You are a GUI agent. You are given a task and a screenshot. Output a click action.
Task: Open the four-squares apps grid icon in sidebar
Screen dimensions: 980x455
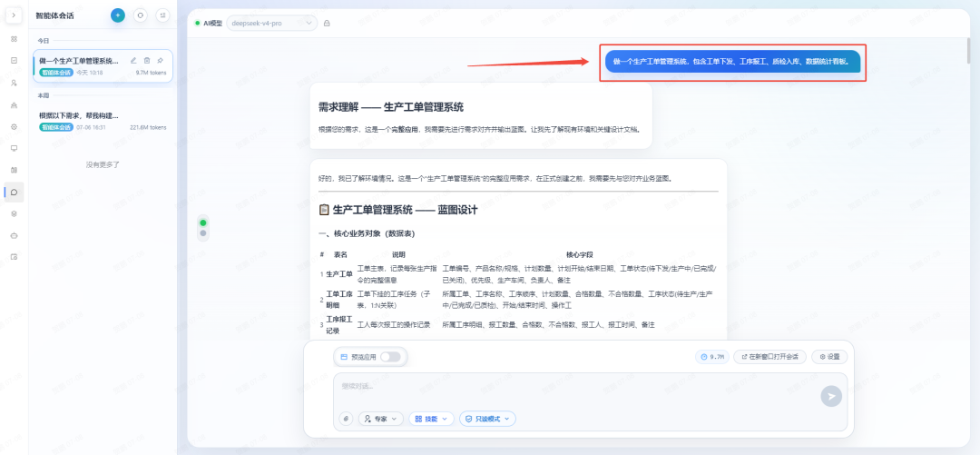[14, 39]
